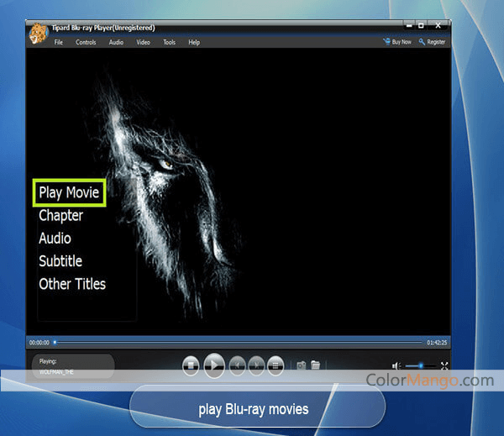Mute audio using the speaker icon
This screenshot has height=436, width=504.
coord(396,365)
